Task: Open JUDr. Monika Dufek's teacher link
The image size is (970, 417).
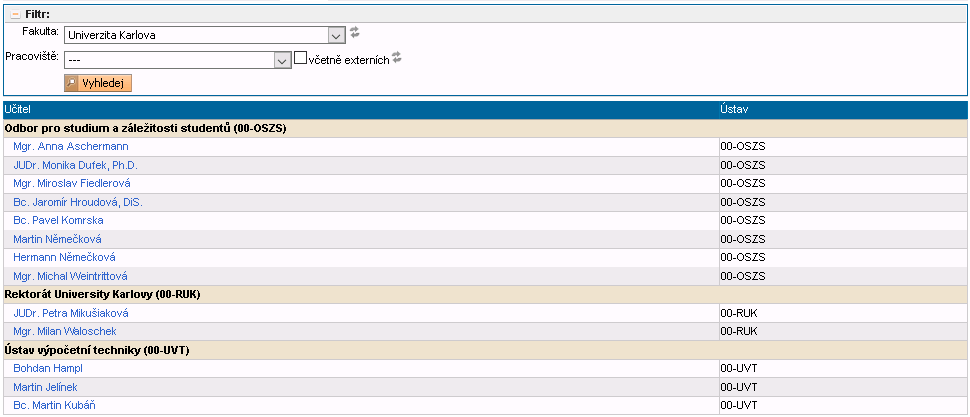Action: [75, 165]
